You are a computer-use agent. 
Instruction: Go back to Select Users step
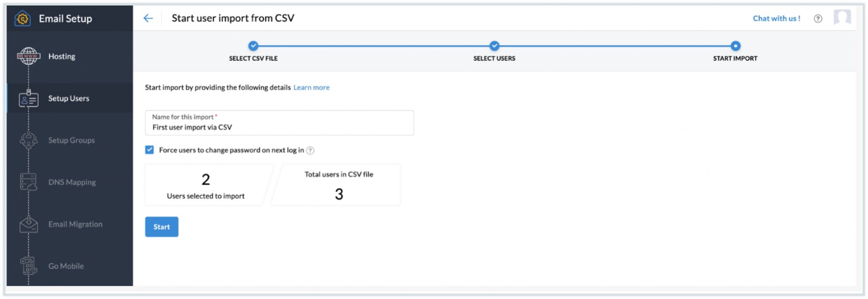click(x=494, y=46)
